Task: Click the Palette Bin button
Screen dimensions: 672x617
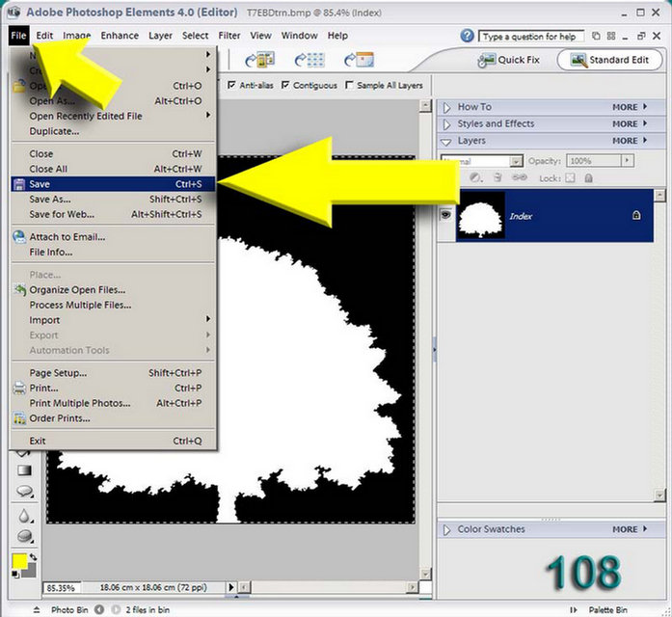Action: [599, 609]
